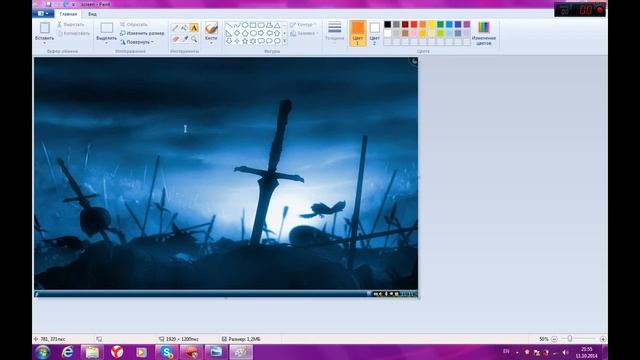Click Crop (Обрезать)
This screenshot has width=640, height=360.
(x=133, y=24)
